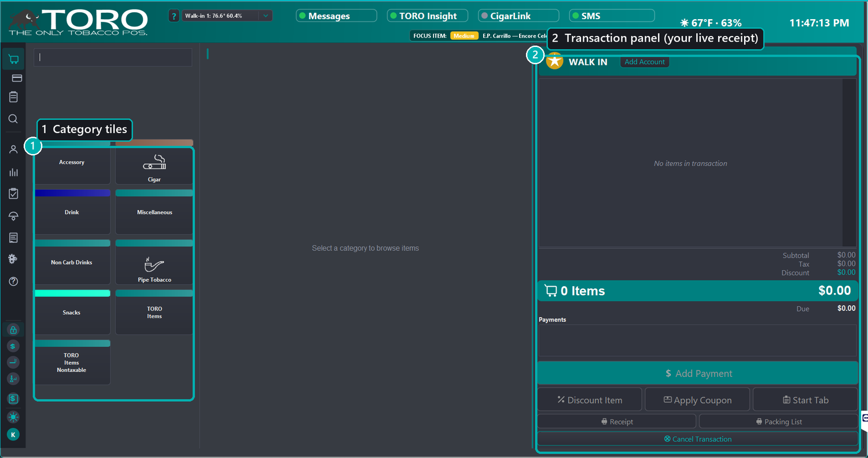Screen dimensions: 868x458
Task: Click the Medium focus item badge
Action: pos(464,36)
